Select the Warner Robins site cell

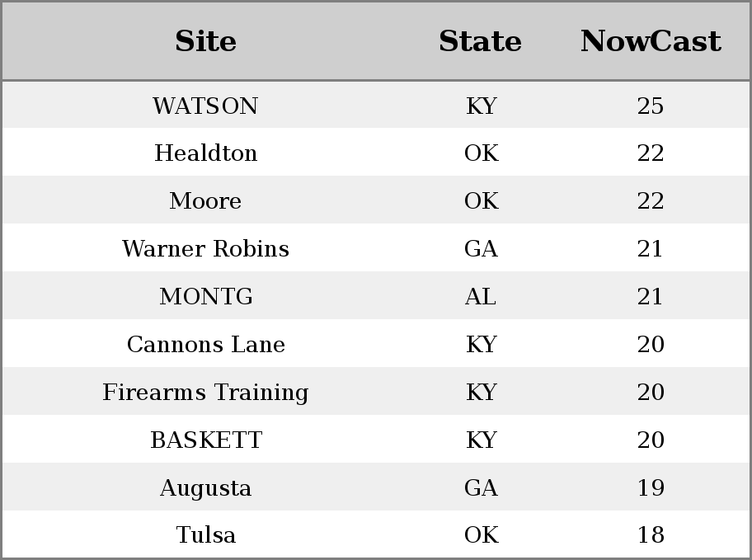[206, 248]
